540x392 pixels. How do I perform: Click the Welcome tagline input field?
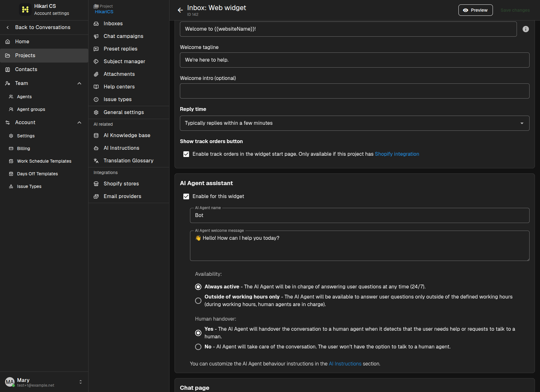pyautogui.click(x=354, y=60)
